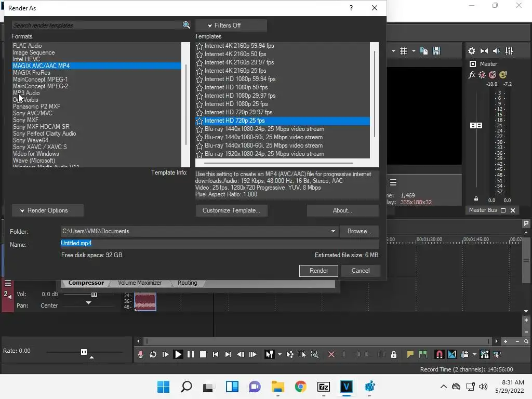Click dim output speaker icon
532x399 pixels.
click(496, 51)
